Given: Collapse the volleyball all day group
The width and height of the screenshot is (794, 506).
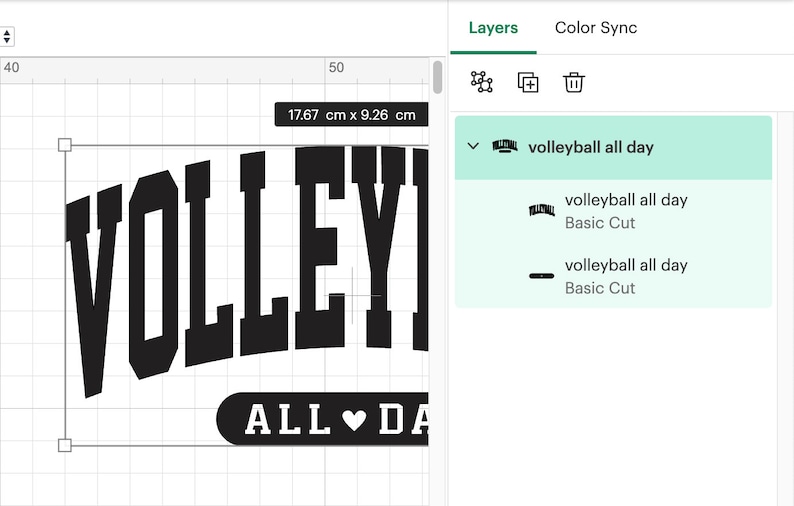Looking at the screenshot, I should click(x=473, y=146).
